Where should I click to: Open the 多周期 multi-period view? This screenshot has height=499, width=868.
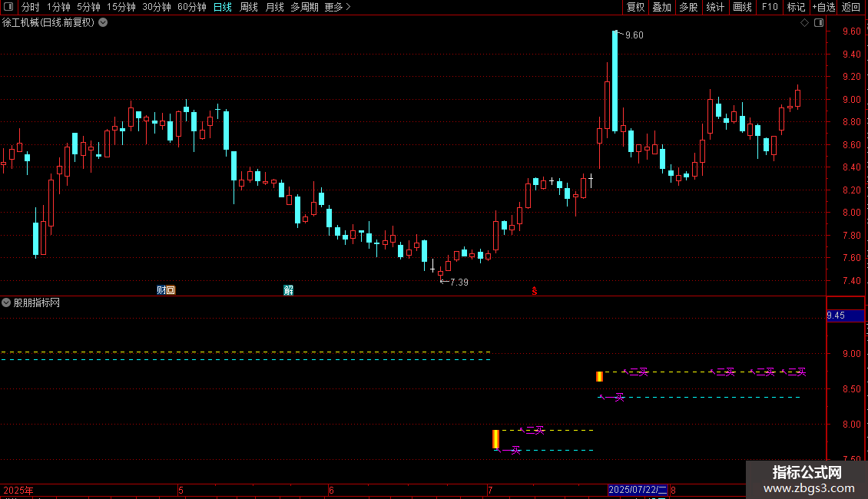click(x=304, y=7)
